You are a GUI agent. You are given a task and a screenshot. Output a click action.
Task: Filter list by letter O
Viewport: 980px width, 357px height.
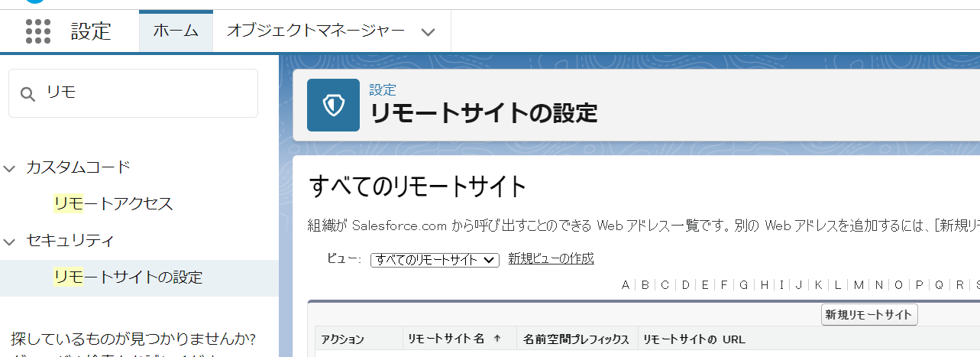click(x=899, y=285)
